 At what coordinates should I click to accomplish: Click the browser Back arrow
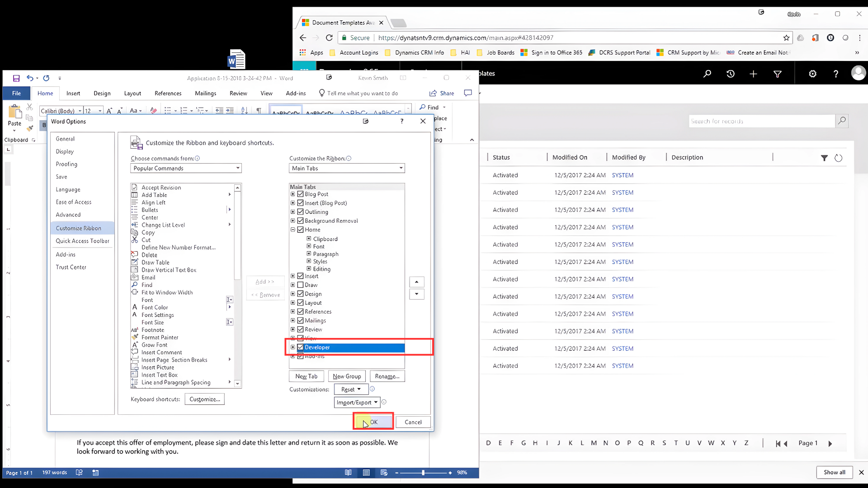click(x=303, y=38)
